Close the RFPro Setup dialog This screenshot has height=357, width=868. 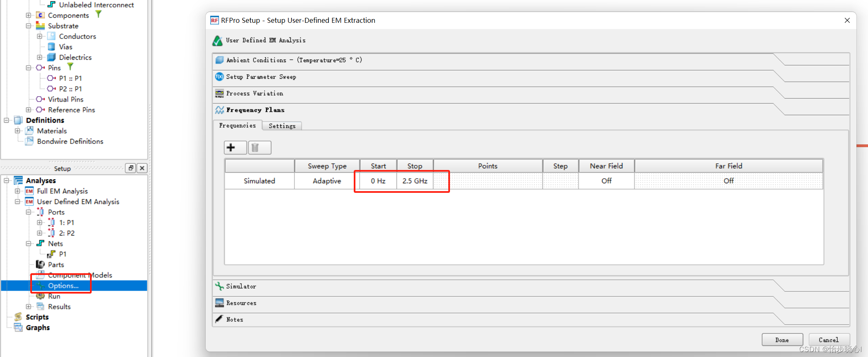(x=847, y=20)
